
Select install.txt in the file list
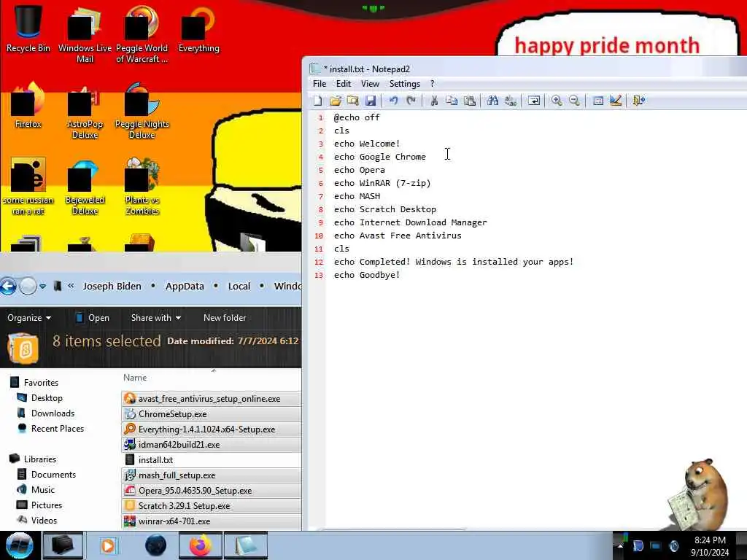pyautogui.click(x=212, y=460)
